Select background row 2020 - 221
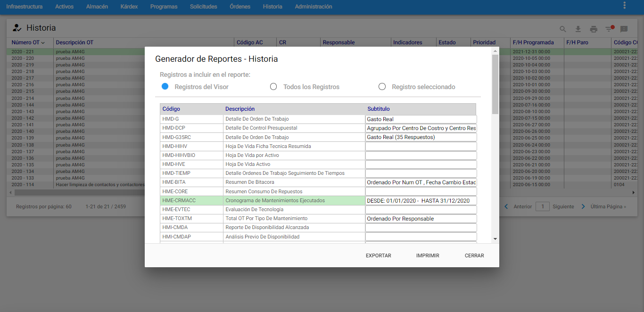The height and width of the screenshot is (312, 644). pyautogui.click(x=75, y=51)
